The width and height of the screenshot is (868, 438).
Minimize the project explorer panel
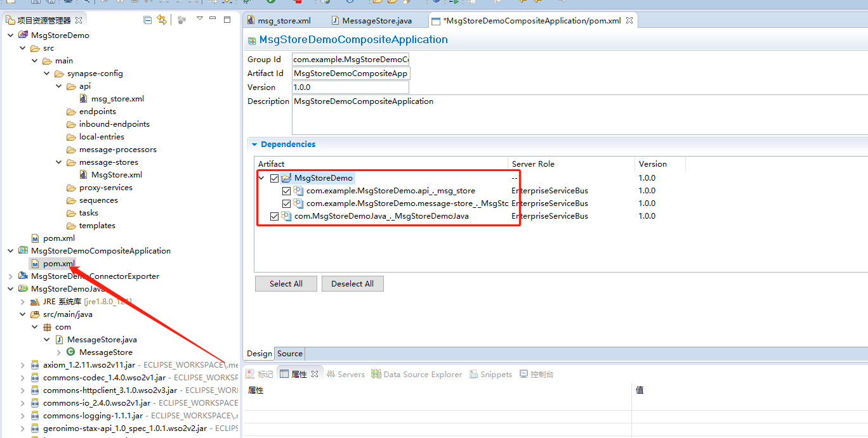click(x=213, y=20)
